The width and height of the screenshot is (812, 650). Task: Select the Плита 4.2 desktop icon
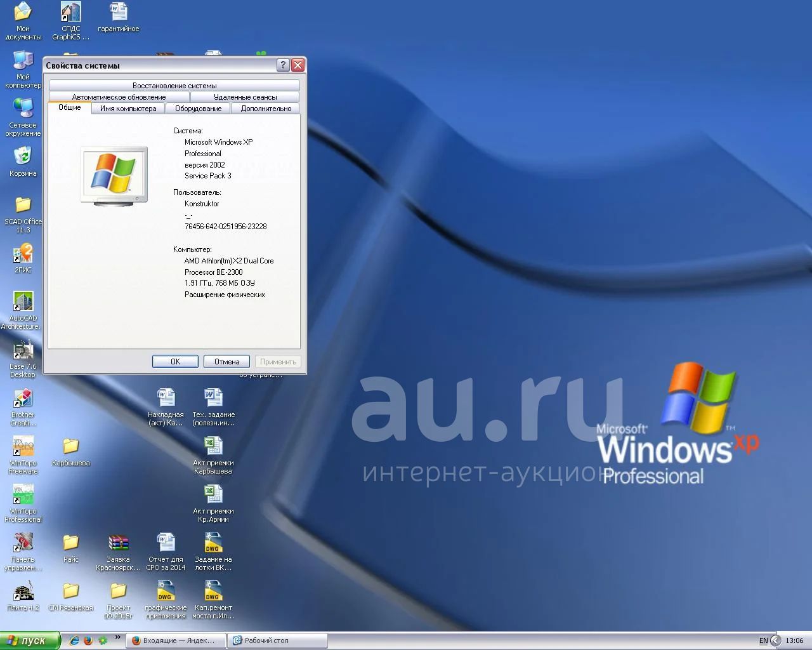click(23, 596)
